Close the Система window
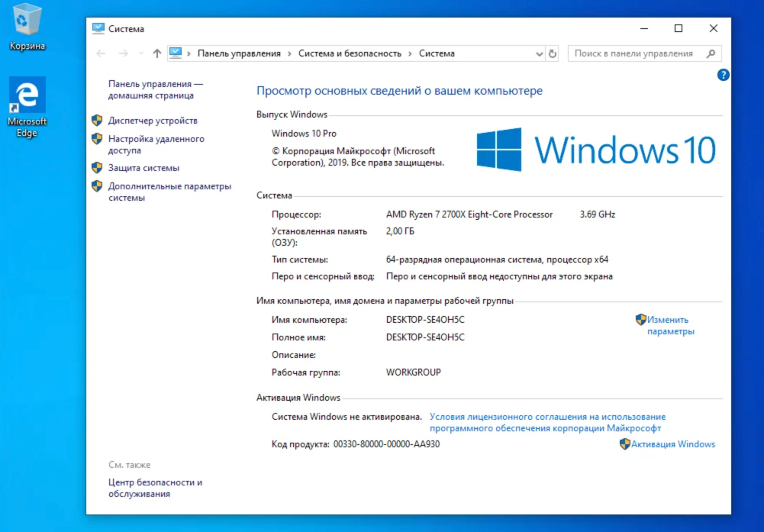This screenshot has width=764, height=532. (x=714, y=28)
